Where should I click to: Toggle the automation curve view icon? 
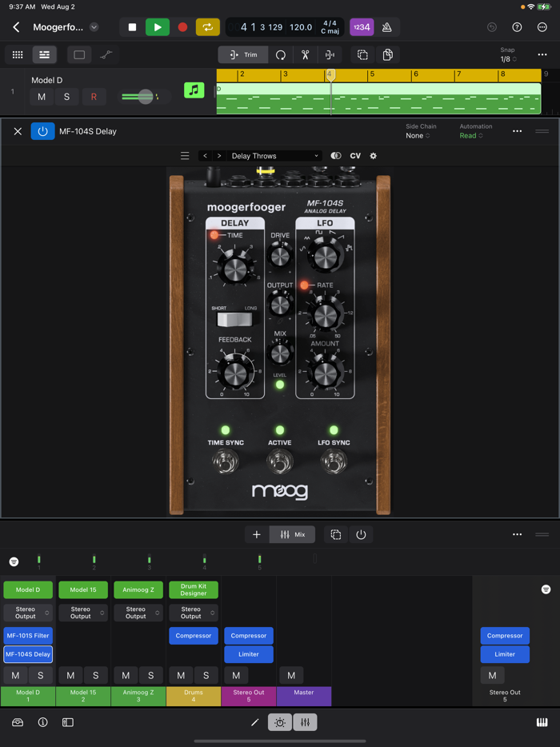pos(106,55)
